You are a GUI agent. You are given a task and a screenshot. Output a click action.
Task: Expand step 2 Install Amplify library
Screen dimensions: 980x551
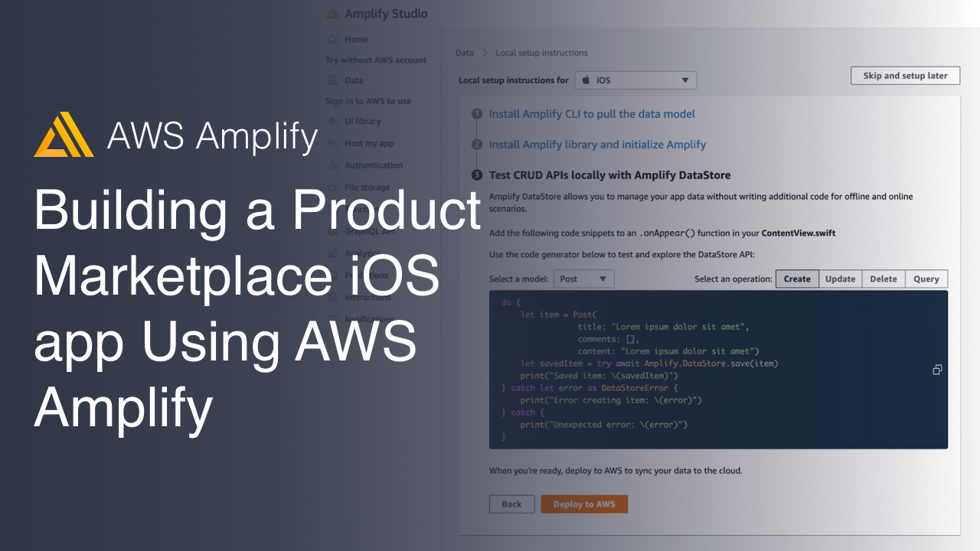597,145
